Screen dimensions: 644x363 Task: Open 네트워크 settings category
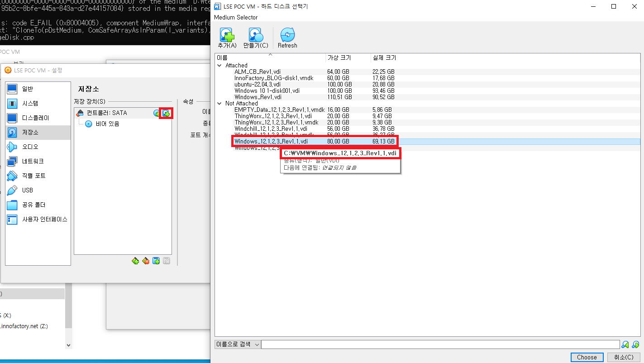tap(38, 162)
